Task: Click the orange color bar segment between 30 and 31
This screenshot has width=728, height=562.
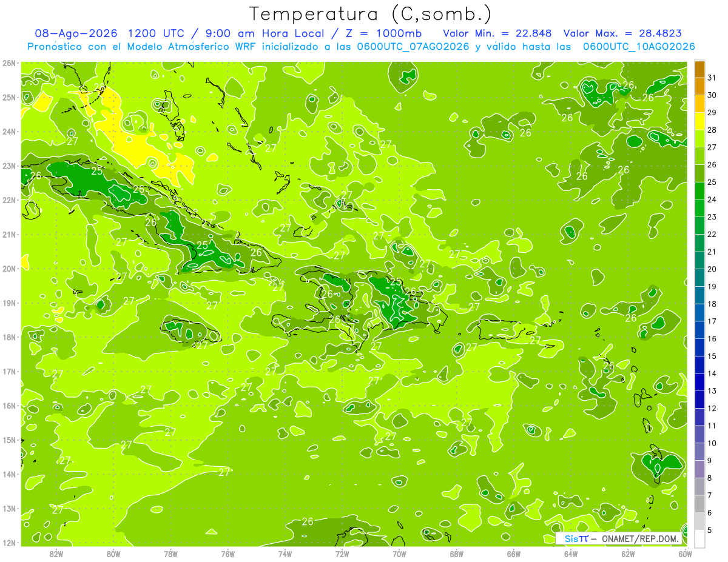Action: click(699, 86)
